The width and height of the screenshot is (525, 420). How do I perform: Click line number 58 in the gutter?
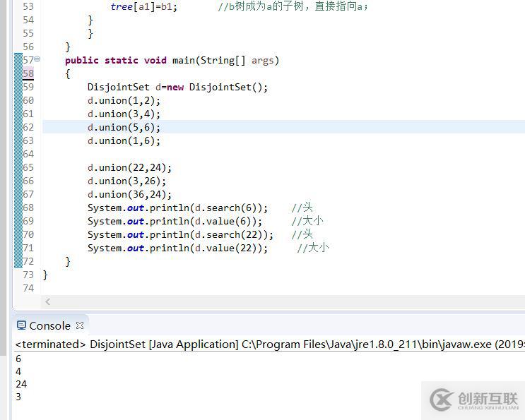point(28,73)
